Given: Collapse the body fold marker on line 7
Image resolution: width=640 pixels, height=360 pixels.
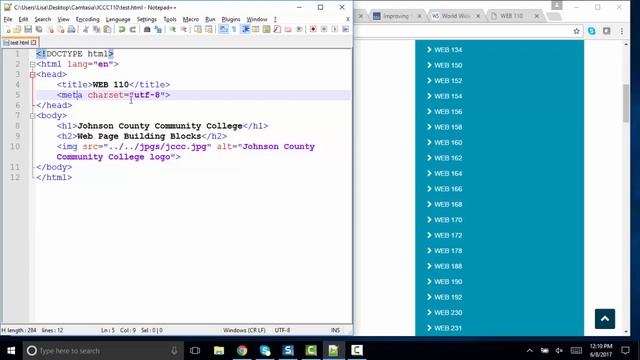Looking at the screenshot, I should coord(32,116).
